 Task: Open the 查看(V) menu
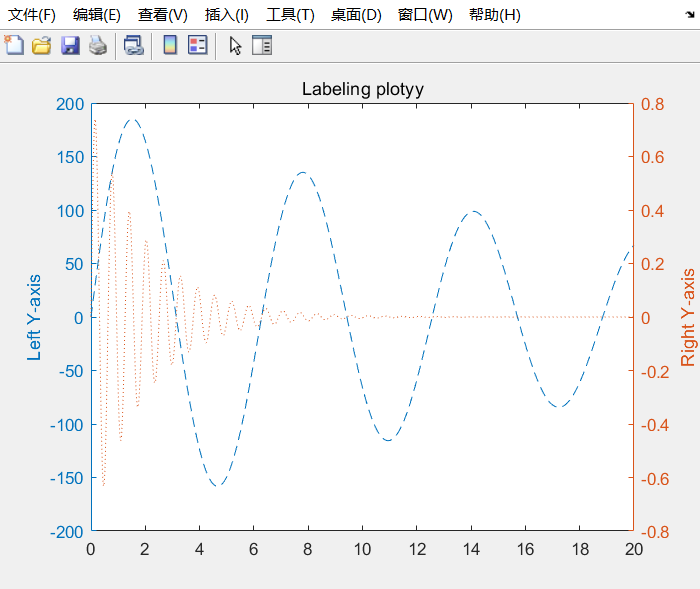(162, 15)
